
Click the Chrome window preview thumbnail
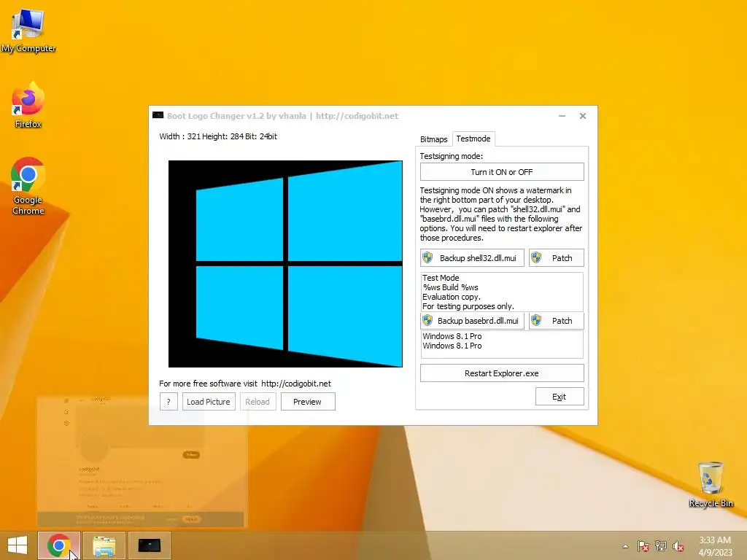click(x=141, y=461)
